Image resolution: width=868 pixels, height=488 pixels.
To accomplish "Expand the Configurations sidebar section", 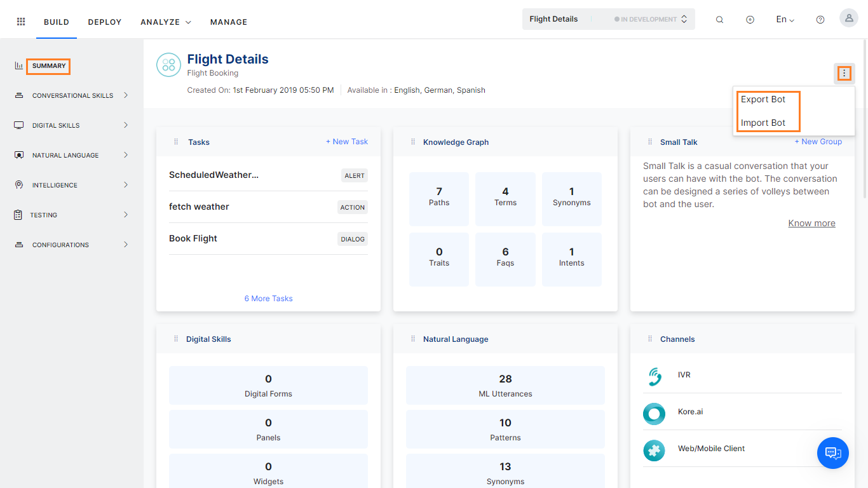I will tap(126, 244).
